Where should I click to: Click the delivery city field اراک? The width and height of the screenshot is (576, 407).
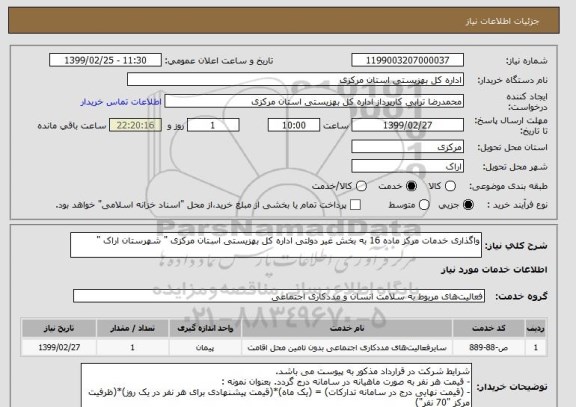[x=407, y=166]
